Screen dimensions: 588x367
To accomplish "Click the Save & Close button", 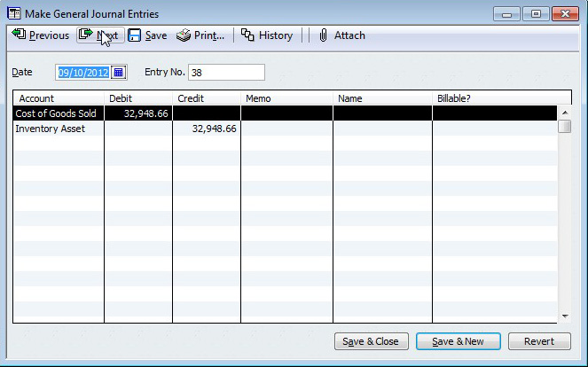I will (372, 341).
